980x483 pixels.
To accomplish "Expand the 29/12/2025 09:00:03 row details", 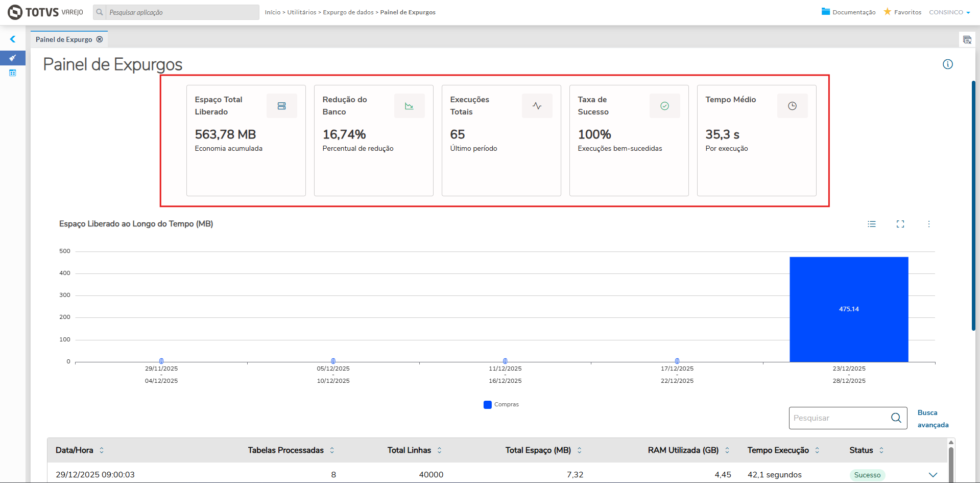I will (x=933, y=475).
